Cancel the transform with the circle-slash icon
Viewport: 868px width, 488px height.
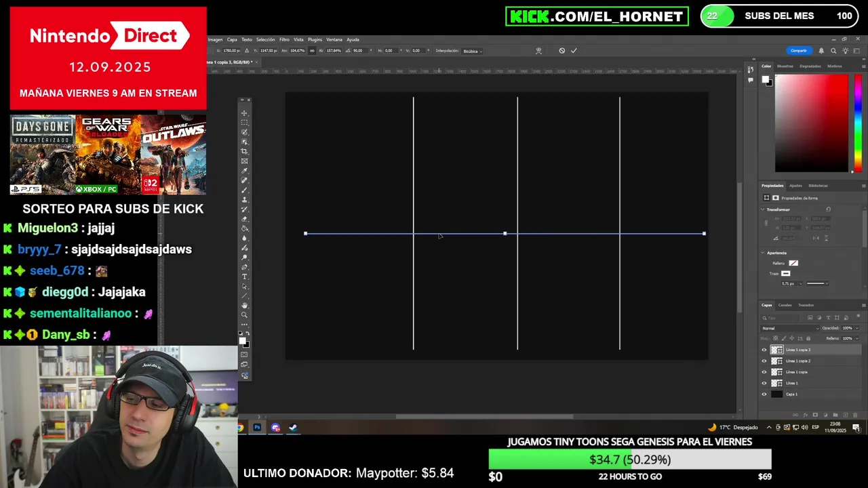(x=561, y=51)
